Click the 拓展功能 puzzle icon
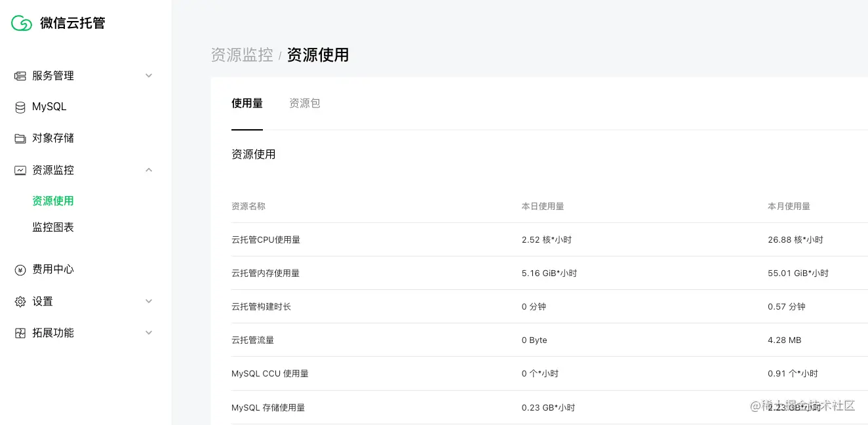 pyautogui.click(x=20, y=333)
